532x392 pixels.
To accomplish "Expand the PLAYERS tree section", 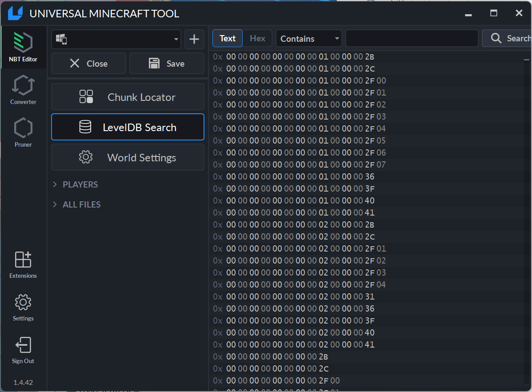I will pos(55,184).
